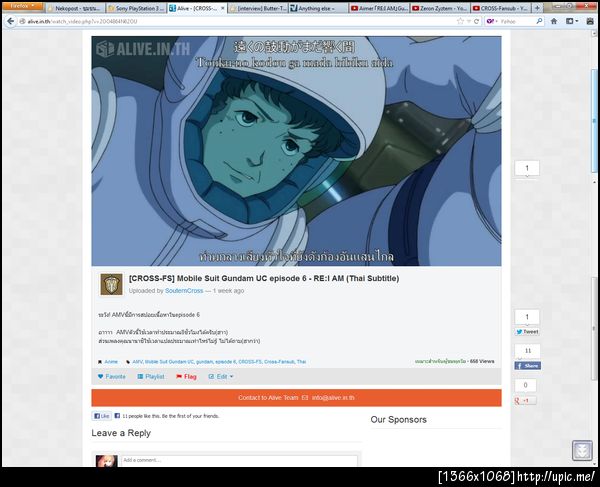Switch to the [interview] Butter-T tab
The image size is (600, 487).
pyautogui.click(x=258, y=8)
